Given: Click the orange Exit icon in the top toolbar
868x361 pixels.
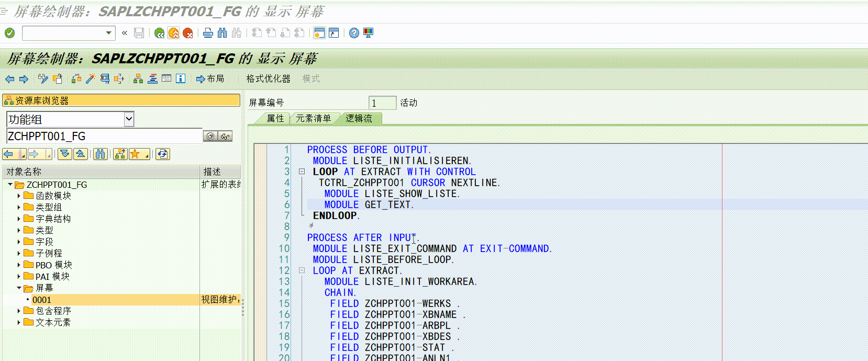Looking at the screenshot, I should pos(174,33).
